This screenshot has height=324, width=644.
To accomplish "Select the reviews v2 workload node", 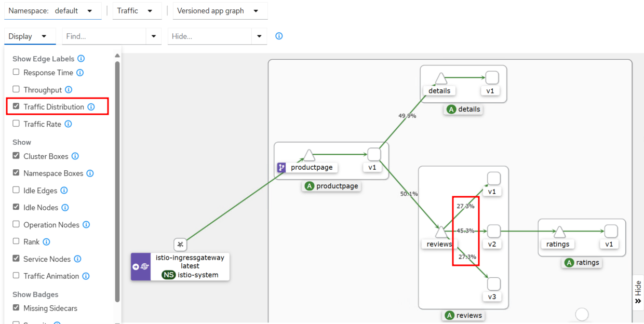I will click(x=494, y=231).
